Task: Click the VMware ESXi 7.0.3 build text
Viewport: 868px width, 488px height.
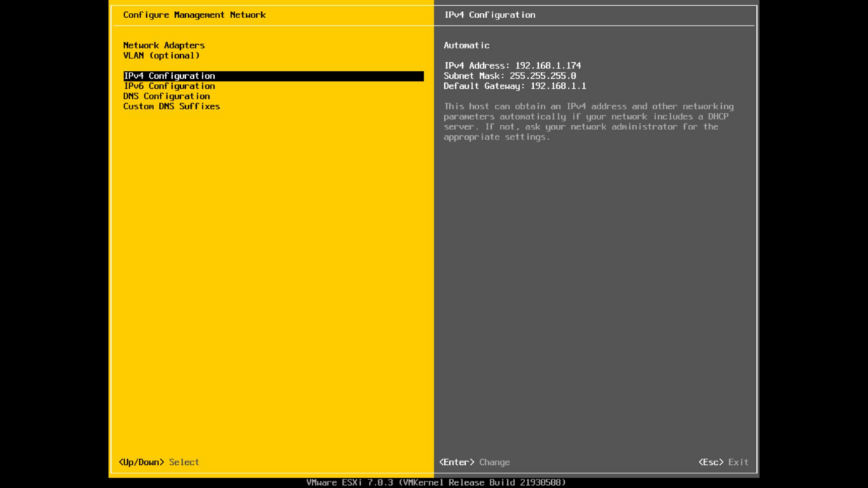Action: tap(436, 482)
